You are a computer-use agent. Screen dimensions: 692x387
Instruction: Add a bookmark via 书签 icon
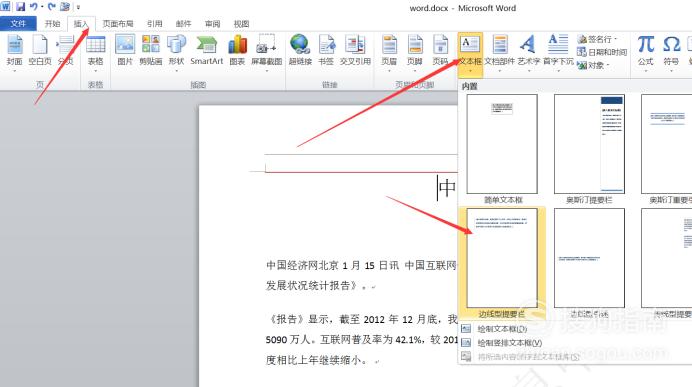326,50
